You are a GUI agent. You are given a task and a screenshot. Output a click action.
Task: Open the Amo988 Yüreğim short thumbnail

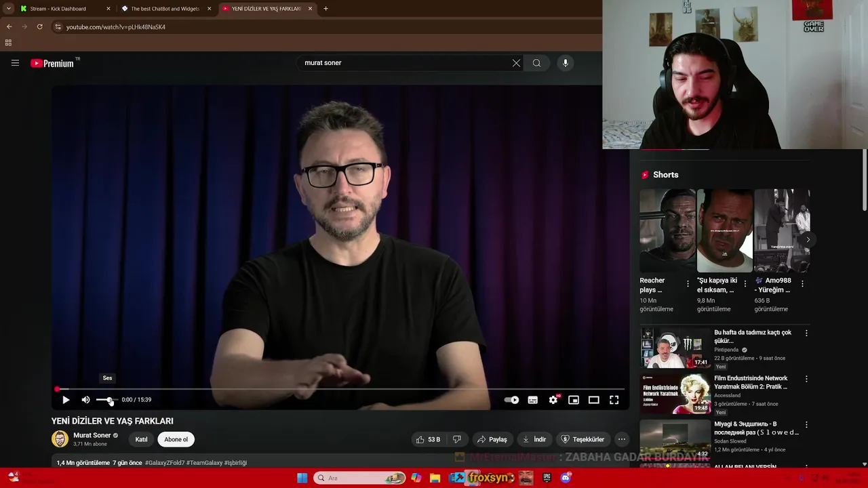[x=782, y=230]
